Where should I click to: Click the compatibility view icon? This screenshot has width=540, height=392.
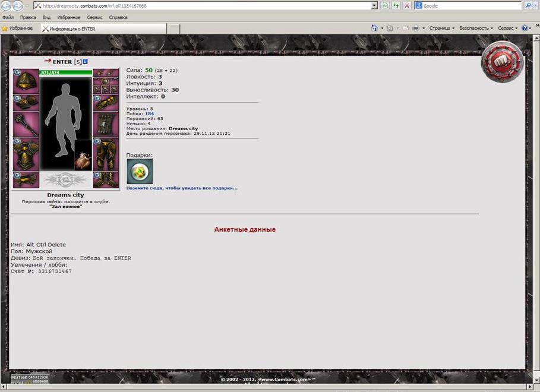tap(385, 5)
